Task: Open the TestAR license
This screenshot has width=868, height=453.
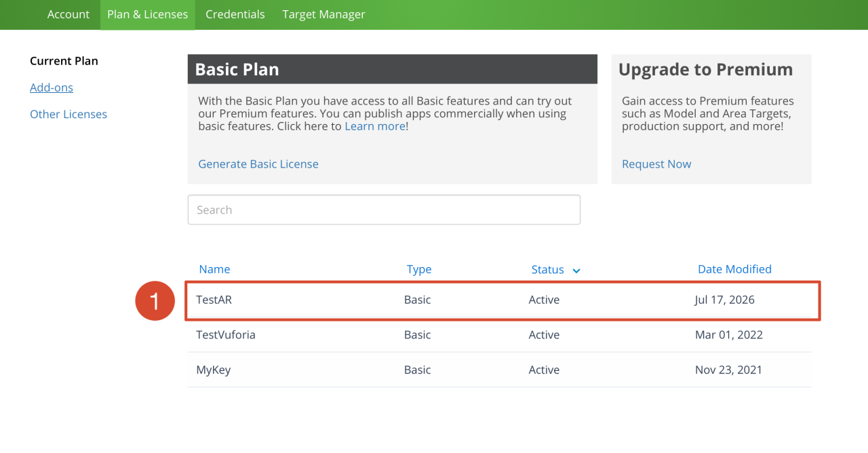Action: [214, 300]
